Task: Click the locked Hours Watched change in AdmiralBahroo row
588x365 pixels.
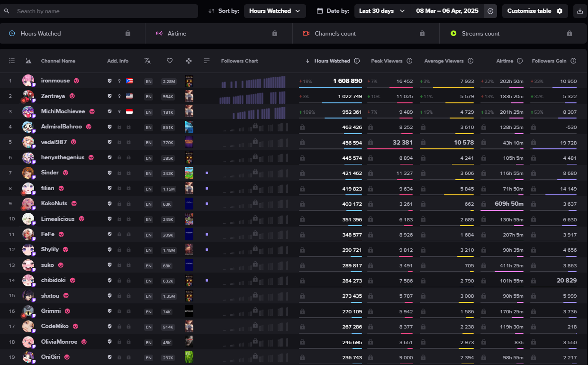Action: tap(302, 127)
